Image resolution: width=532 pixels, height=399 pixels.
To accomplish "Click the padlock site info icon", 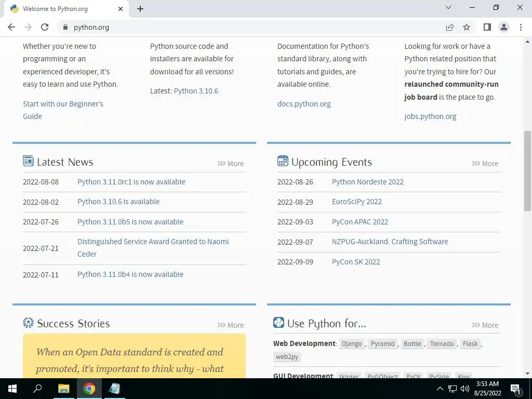I will pyautogui.click(x=65, y=27).
